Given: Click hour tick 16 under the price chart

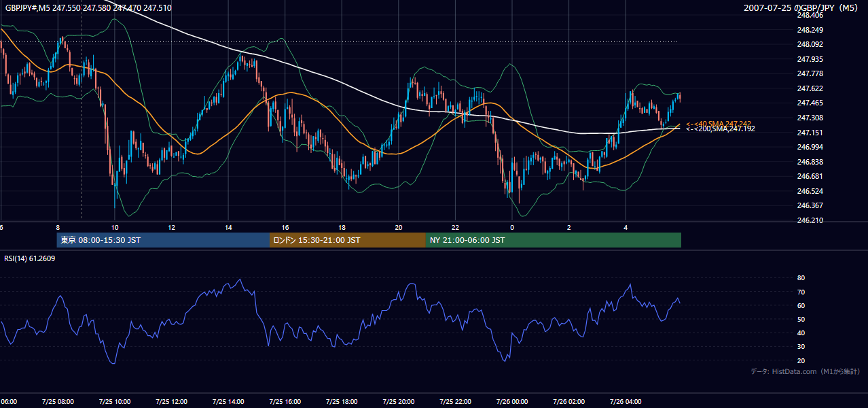Looking at the screenshot, I should tap(285, 227).
